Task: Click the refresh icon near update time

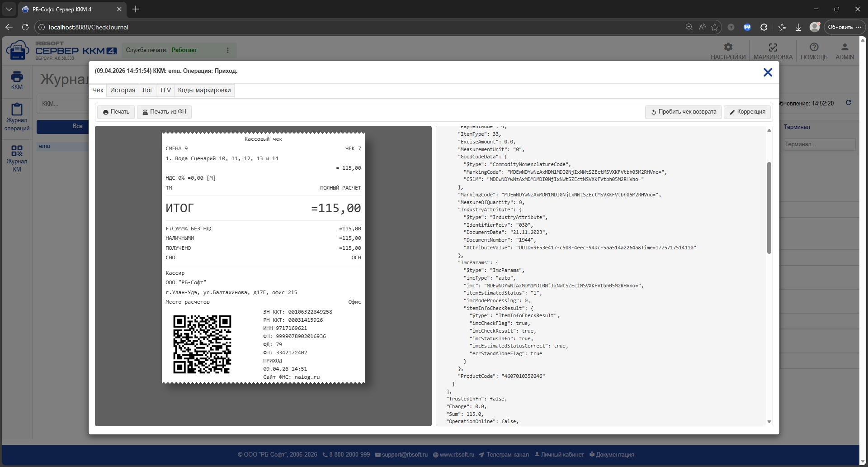Action: [849, 103]
